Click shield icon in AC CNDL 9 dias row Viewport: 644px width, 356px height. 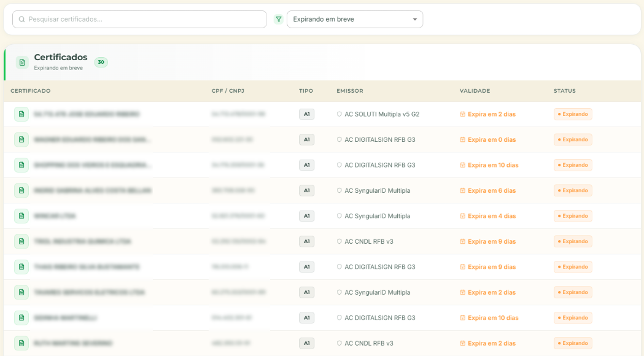tap(339, 241)
